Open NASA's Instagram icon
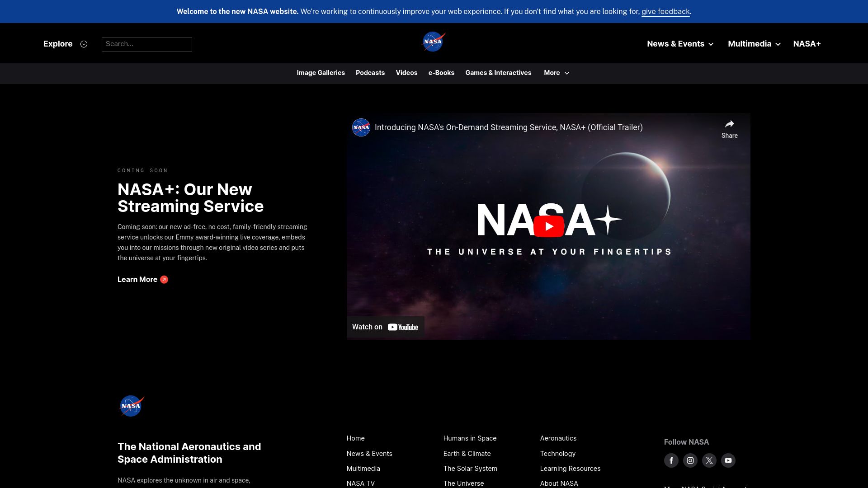The image size is (868, 488). (690, 460)
